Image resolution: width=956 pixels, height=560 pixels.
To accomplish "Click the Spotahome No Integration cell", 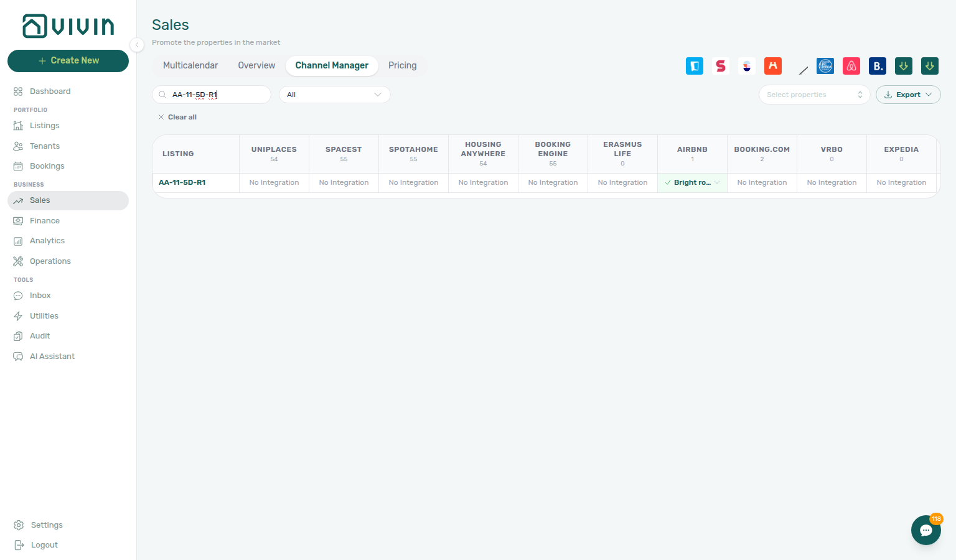I will coord(414,183).
